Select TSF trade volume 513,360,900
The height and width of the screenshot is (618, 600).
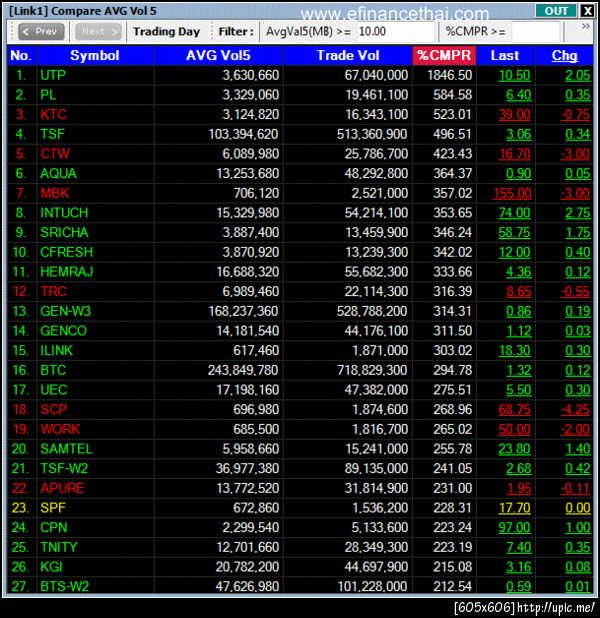[372, 134]
